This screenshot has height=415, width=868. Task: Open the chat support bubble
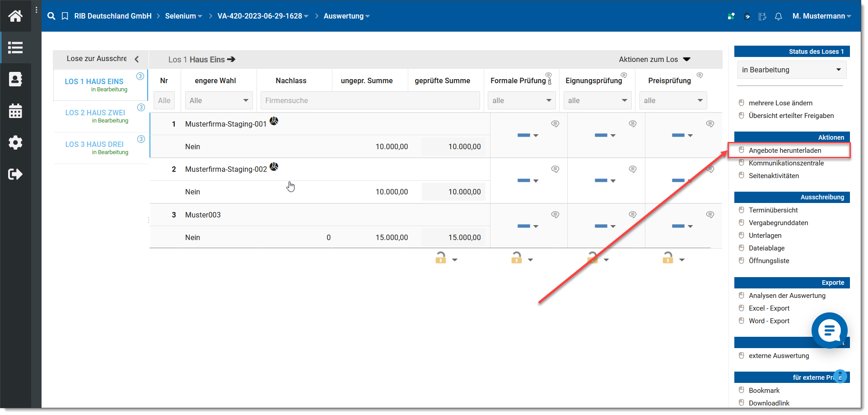click(x=829, y=330)
